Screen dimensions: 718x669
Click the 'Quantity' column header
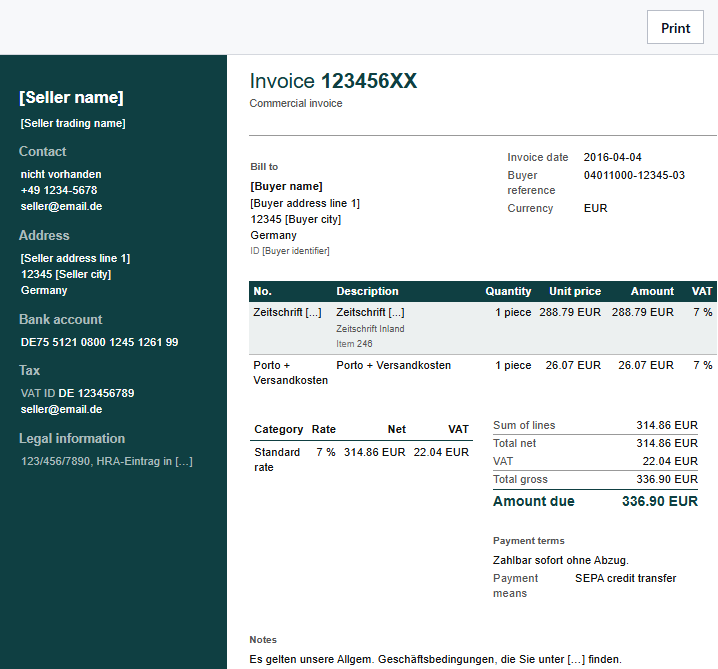[x=508, y=291]
